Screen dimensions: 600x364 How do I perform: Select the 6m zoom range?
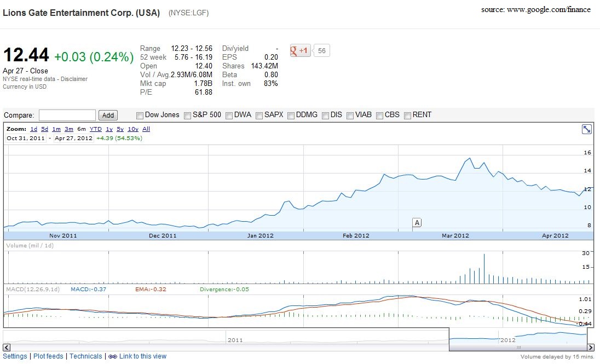[x=82, y=129]
